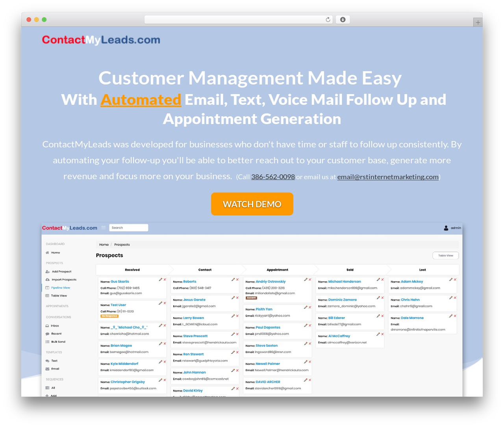Click the browser reload icon

328,20
